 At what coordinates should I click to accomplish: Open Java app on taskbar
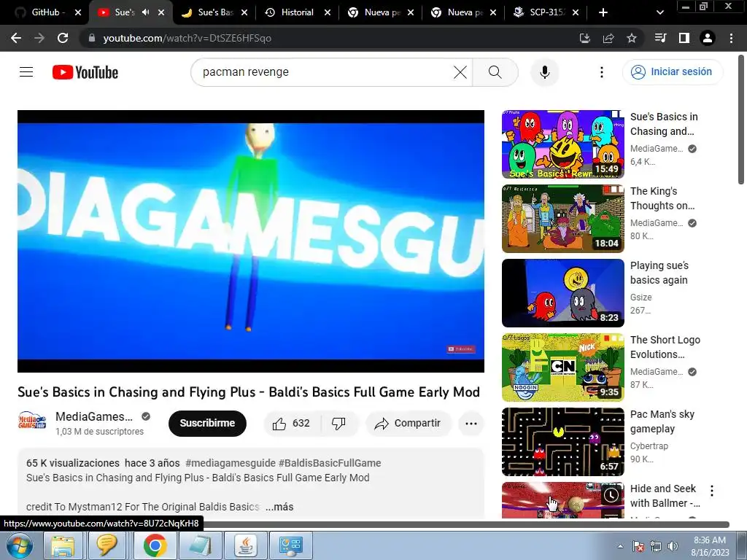[246, 545]
